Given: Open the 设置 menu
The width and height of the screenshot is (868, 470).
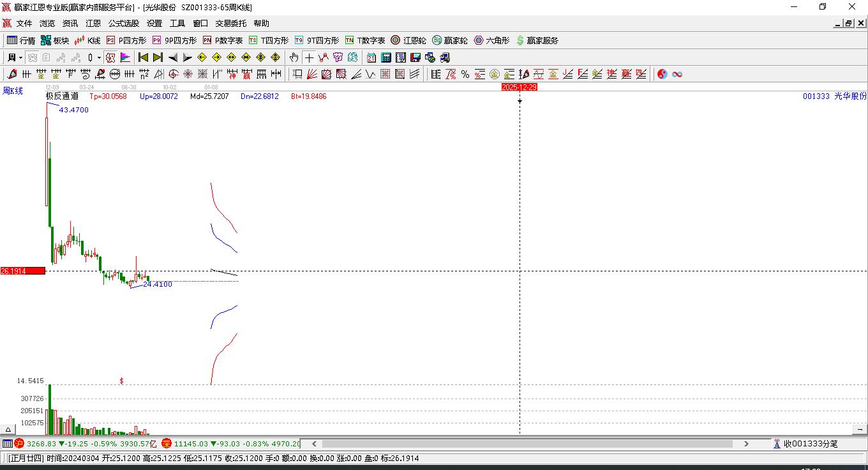Looking at the screenshot, I should coord(154,24).
